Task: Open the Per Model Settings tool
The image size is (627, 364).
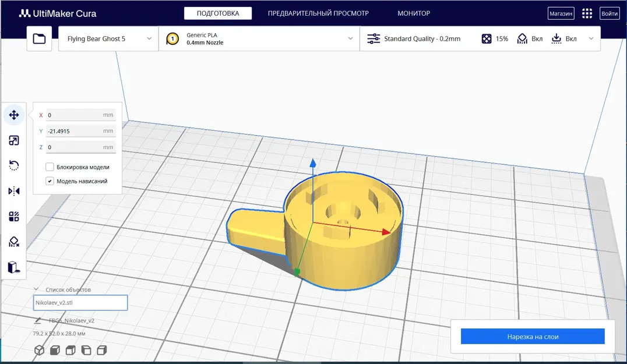Action: [x=14, y=217]
